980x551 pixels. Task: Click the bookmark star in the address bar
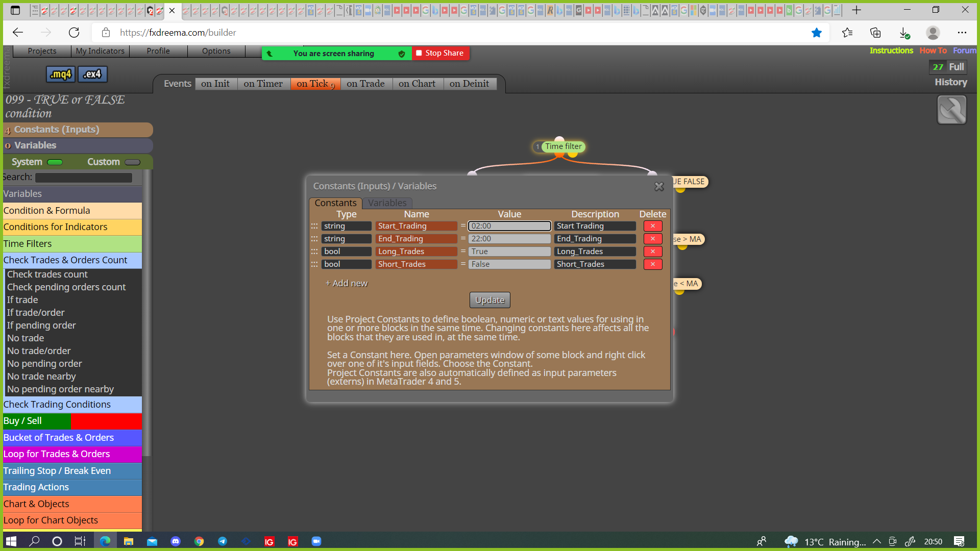tap(817, 33)
